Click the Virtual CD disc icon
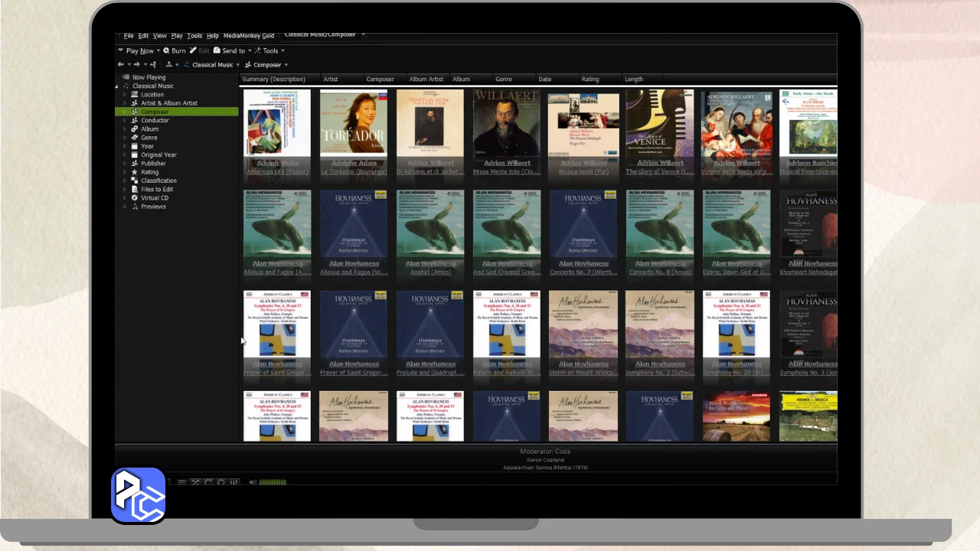This screenshot has width=980, height=551. [x=135, y=198]
